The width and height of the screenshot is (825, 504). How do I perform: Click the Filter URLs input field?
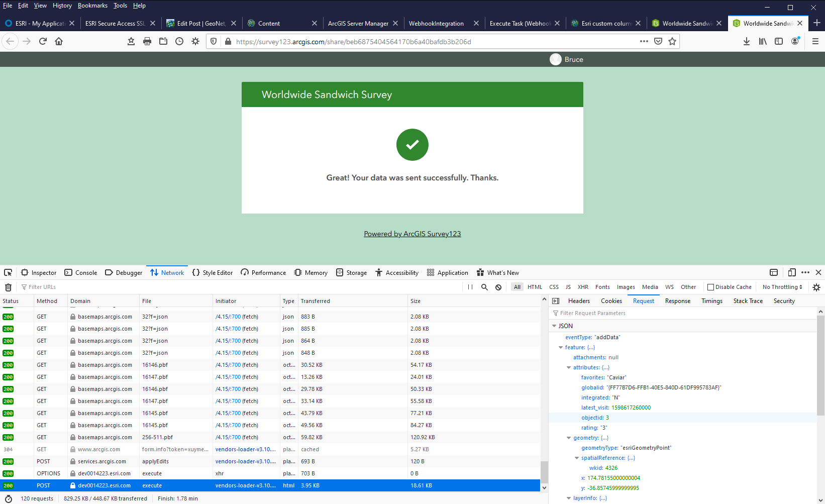click(x=241, y=287)
